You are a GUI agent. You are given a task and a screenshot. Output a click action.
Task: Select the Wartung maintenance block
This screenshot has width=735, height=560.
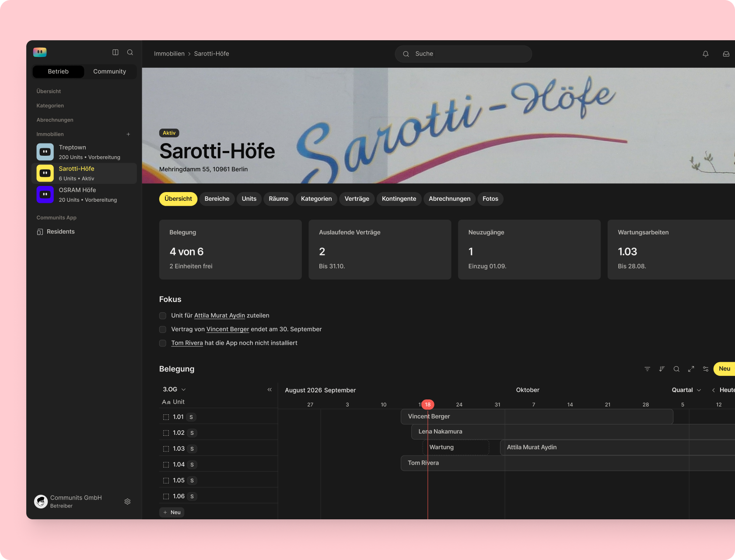456,447
